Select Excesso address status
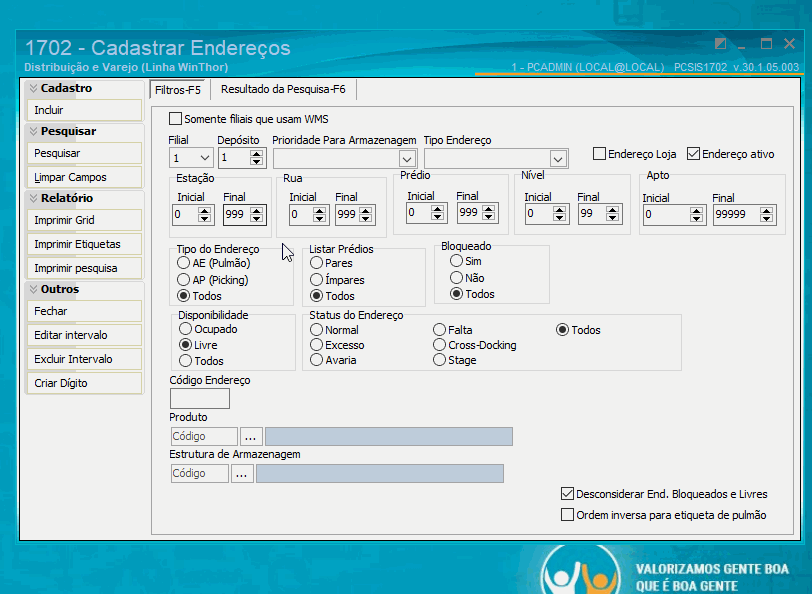The width and height of the screenshot is (812, 594). point(316,345)
